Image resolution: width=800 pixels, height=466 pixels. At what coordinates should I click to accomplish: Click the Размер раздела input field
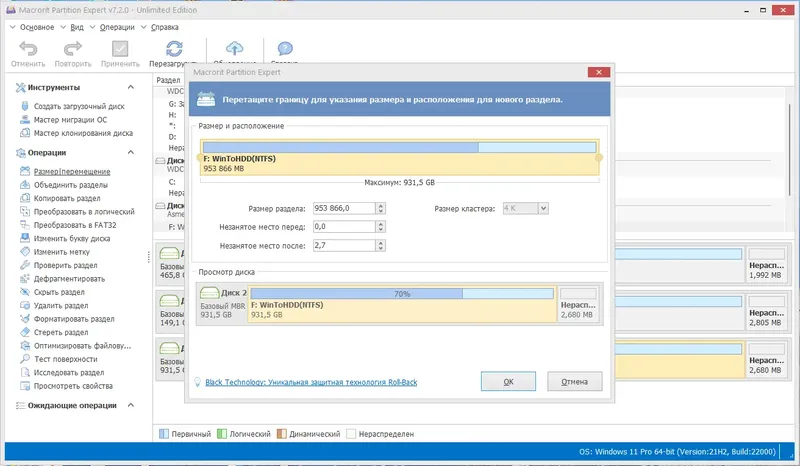[344, 208]
